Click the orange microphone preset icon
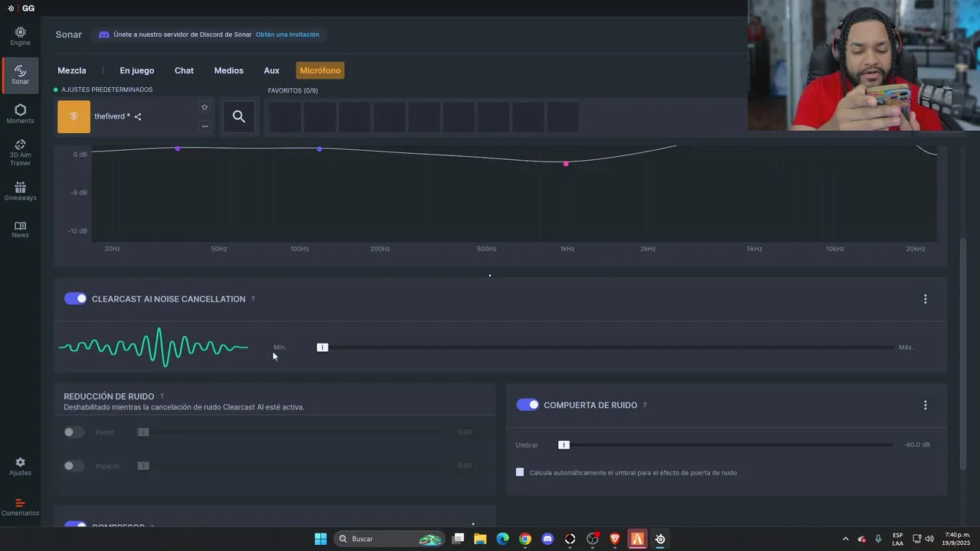Image resolution: width=980 pixels, height=551 pixels. point(73,117)
